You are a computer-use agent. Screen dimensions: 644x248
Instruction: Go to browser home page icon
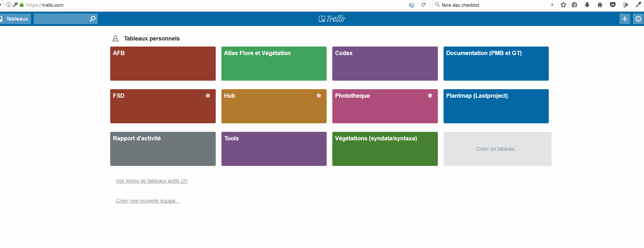[600, 5]
